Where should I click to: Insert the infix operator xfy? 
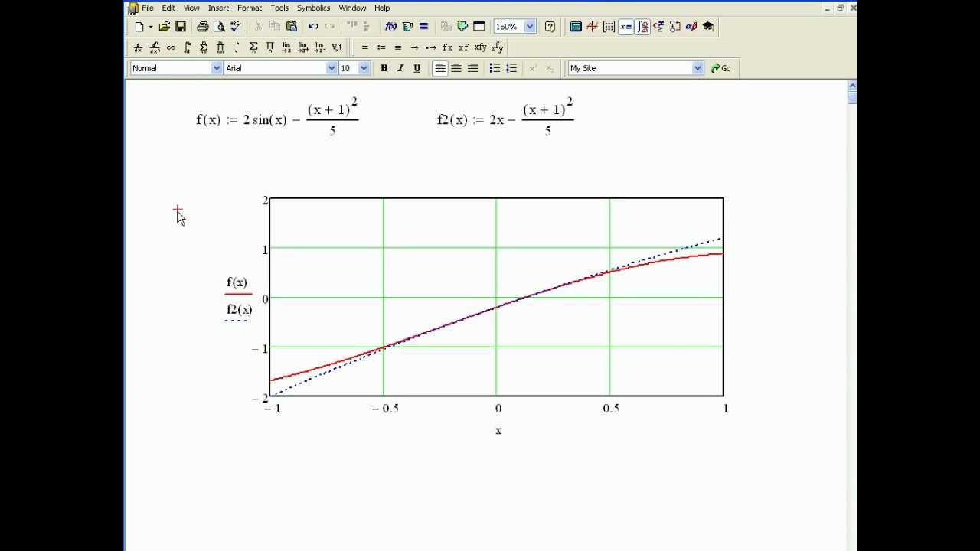point(481,47)
